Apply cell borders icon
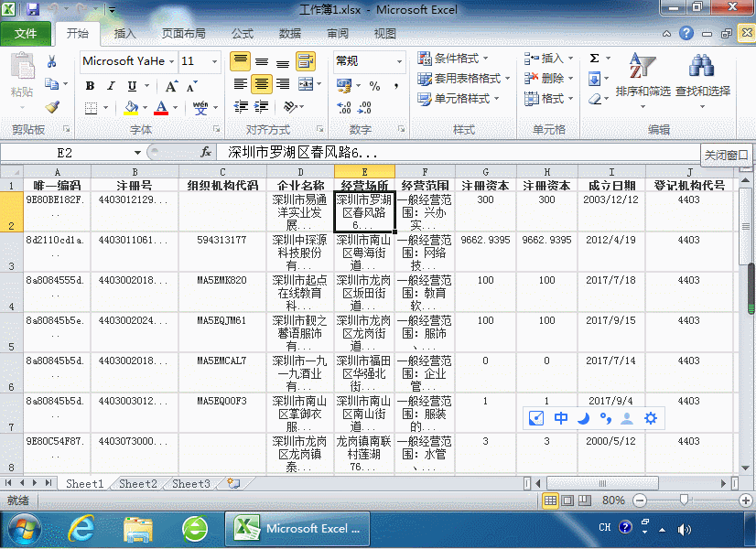 [x=91, y=108]
